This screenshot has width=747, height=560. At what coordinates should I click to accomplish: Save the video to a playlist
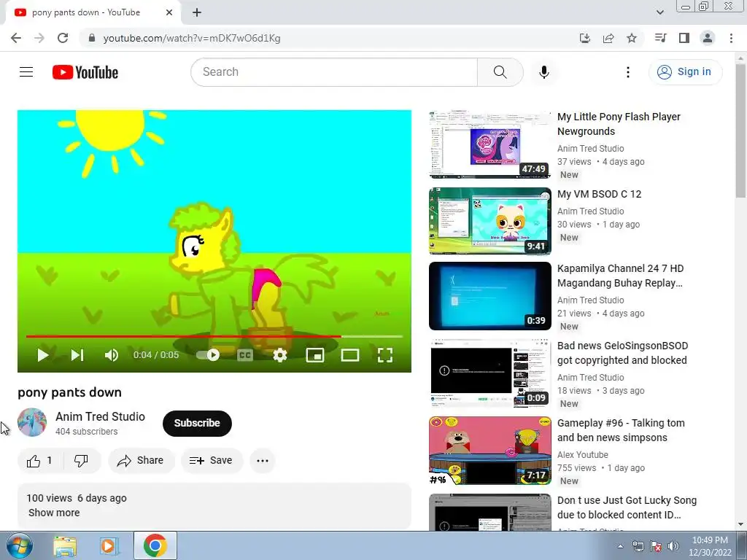click(212, 461)
